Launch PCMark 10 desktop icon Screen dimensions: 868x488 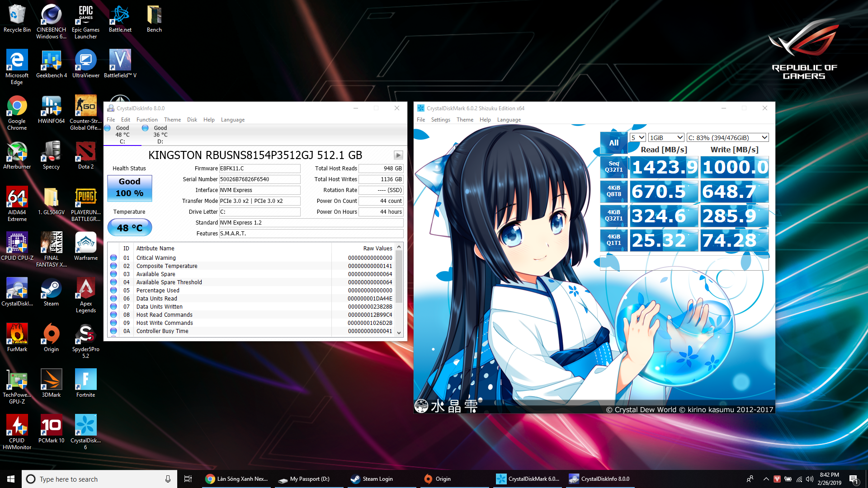coord(51,429)
